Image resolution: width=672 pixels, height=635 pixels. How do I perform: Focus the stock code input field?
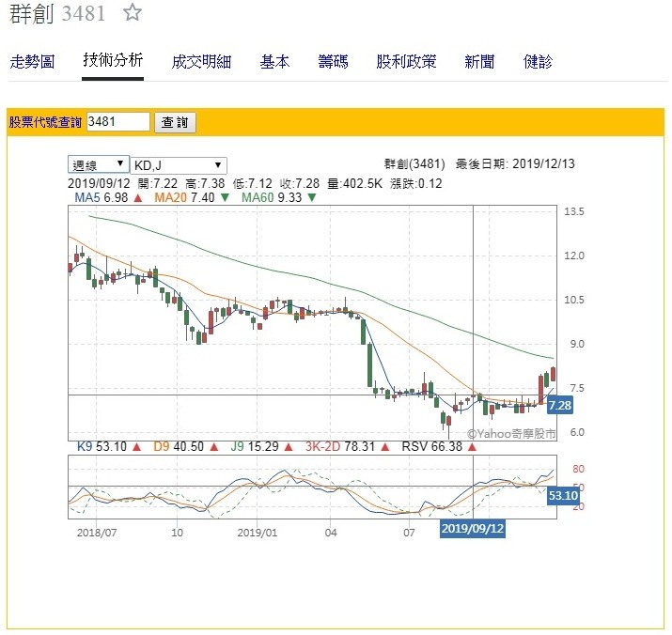(117, 122)
